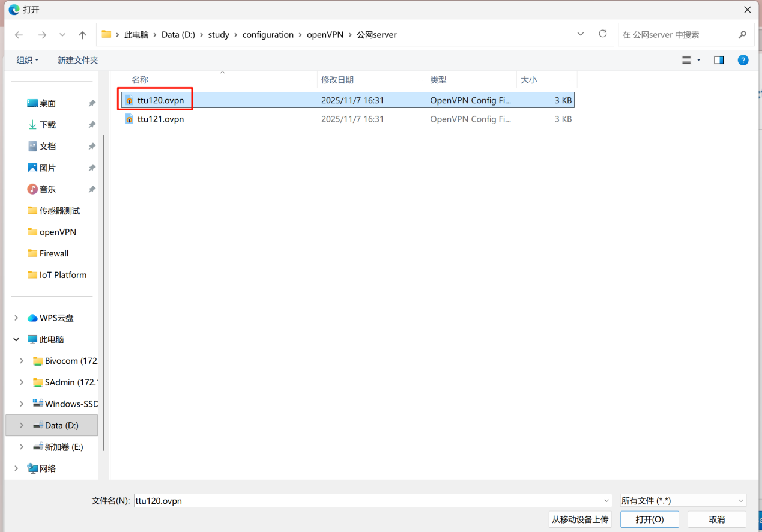Expand the address bar history dropdown
Image resolution: width=762 pixels, height=532 pixels.
tap(581, 34)
